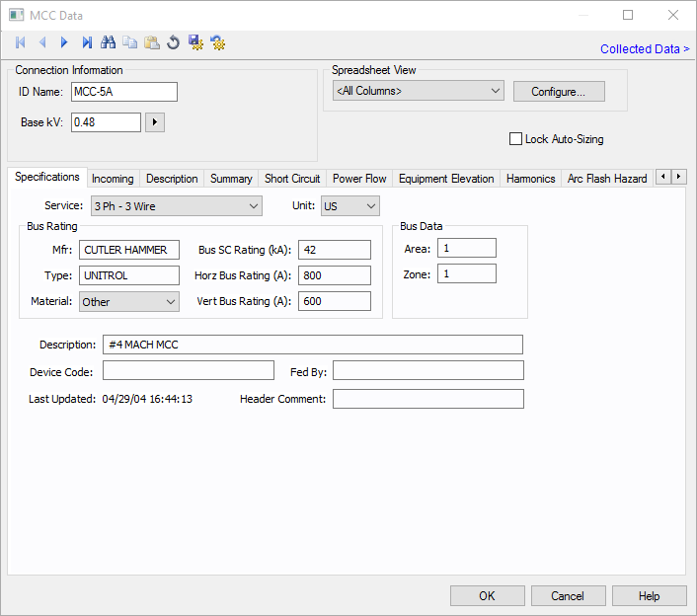This screenshot has width=697, height=616.
Task: Click the Paste clipboard icon
Action: [152, 42]
